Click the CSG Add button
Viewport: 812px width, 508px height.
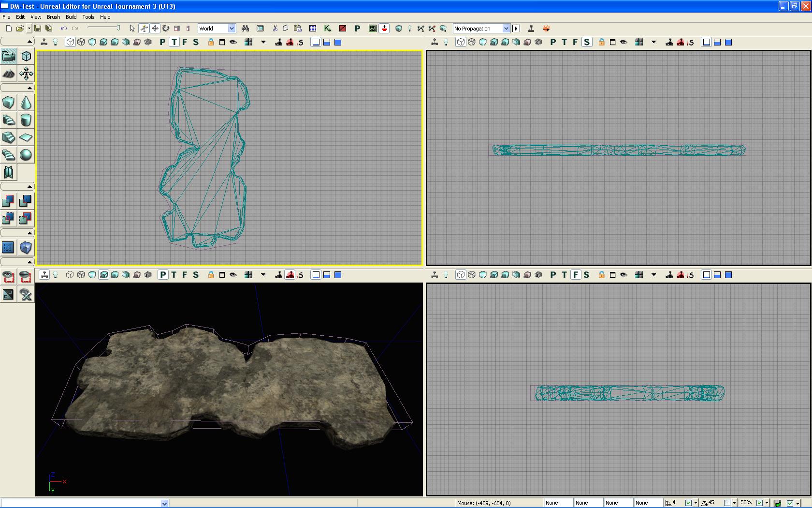pos(8,201)
